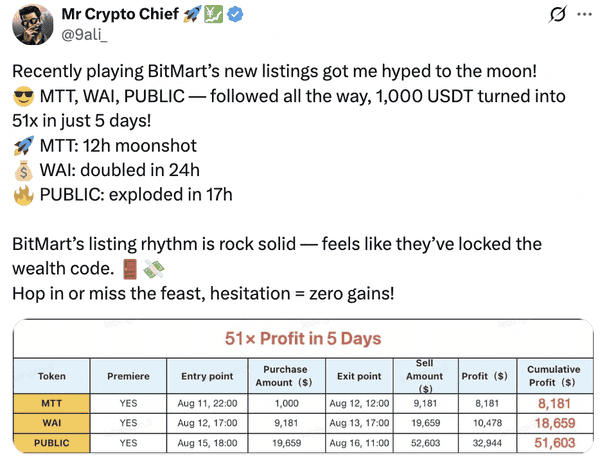Screen dimensions: 600x464
Task: Select the WAI token cell
Action: [51, 422]
